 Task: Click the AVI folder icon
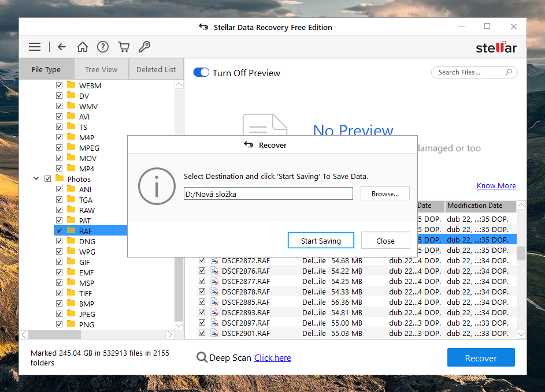[71, 116]
